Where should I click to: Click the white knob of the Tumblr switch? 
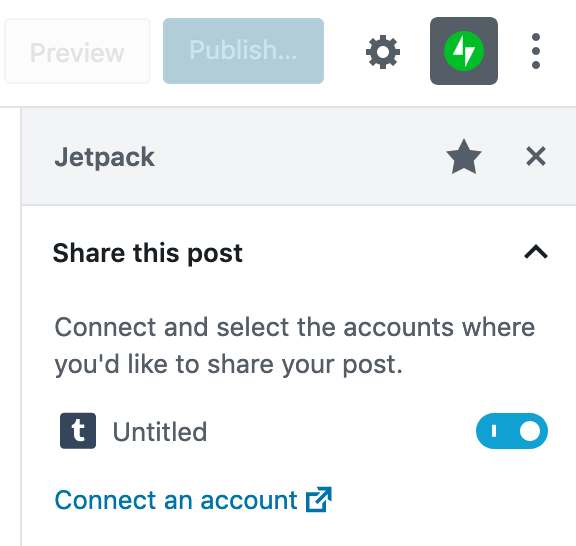point(530,431)
